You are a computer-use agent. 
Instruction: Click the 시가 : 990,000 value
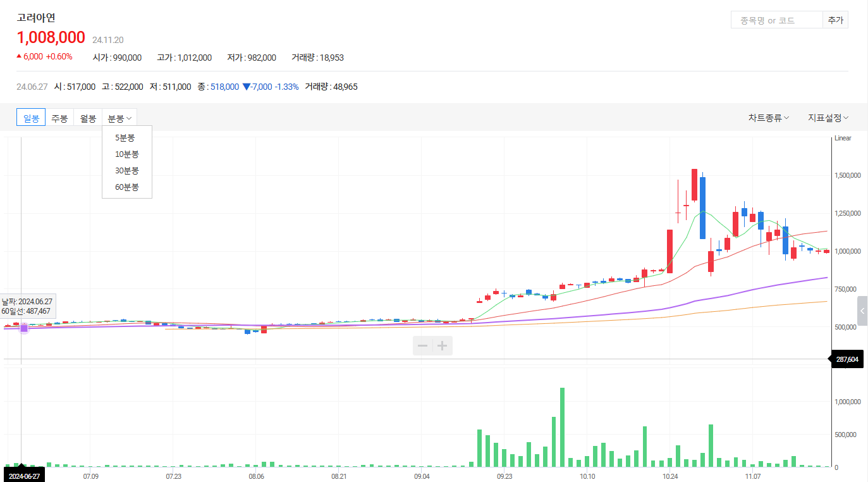click(117, 58)
